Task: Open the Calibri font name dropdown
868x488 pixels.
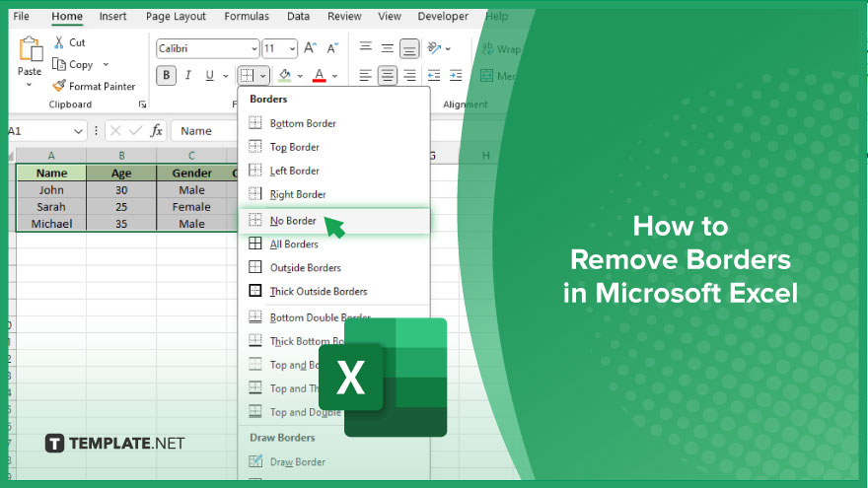Action: click(254, 48)
